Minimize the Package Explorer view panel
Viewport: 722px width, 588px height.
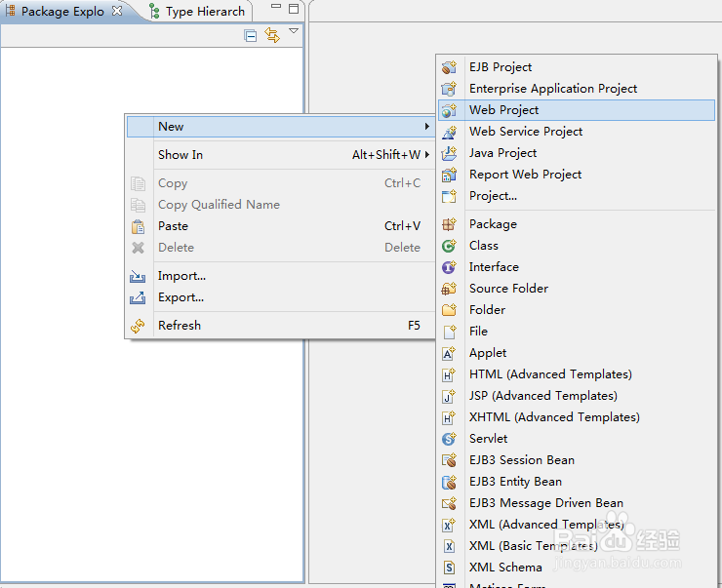(x=276, y=7)
